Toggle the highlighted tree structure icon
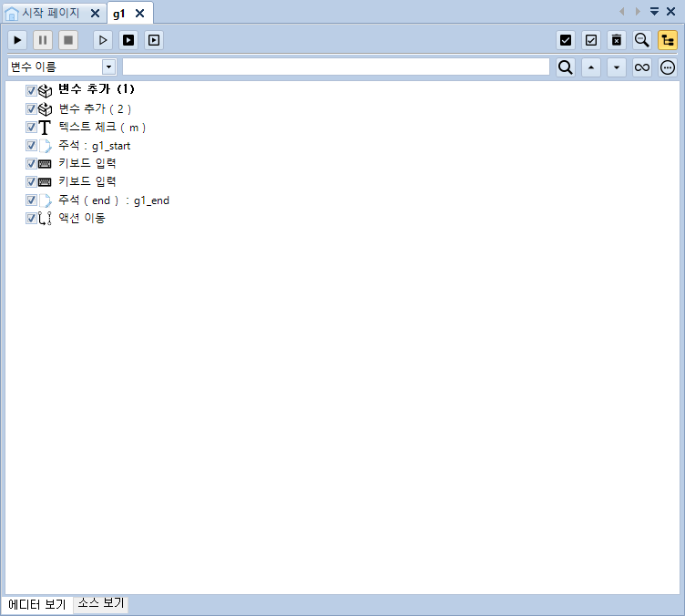This screenshot has width=685, height=616. pyautogui.click(x=668, y=40)
